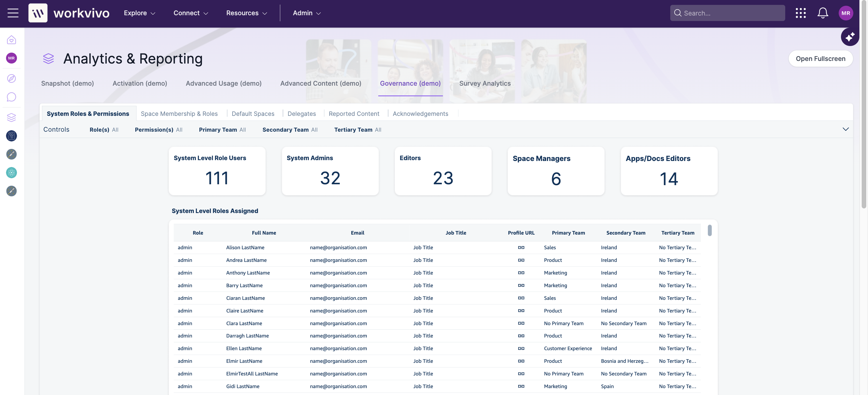
Task: Open the MR user avatar menu
Action: pos(845,13)
